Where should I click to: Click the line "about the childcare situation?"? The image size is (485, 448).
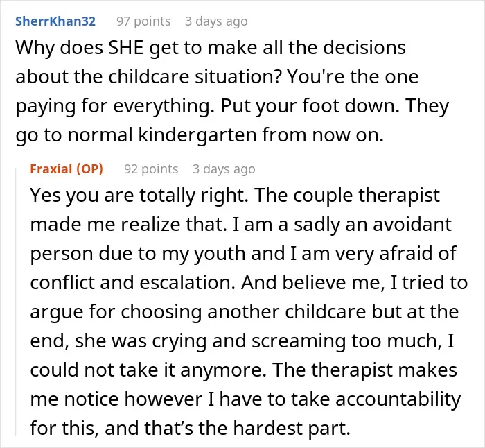click(x=148, y=77)
